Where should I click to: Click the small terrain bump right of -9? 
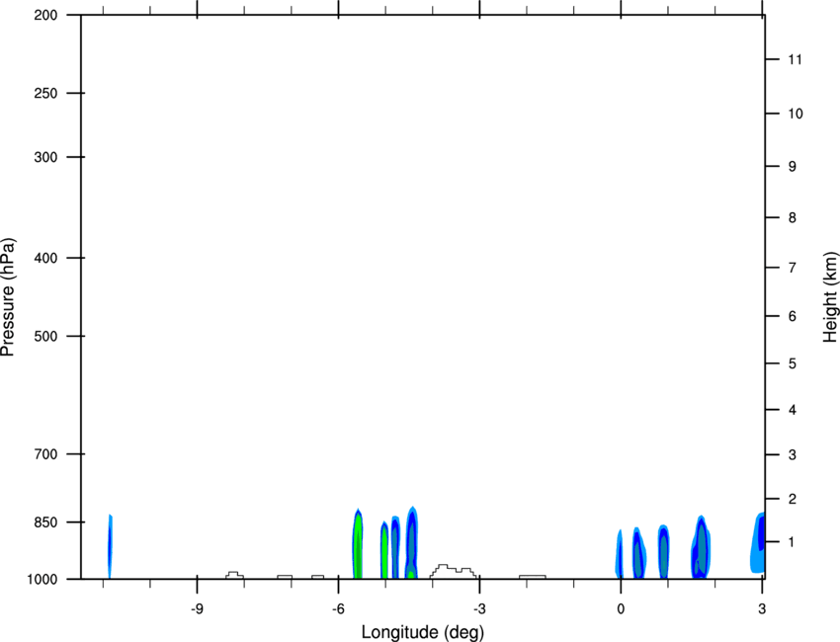[234, 575]
